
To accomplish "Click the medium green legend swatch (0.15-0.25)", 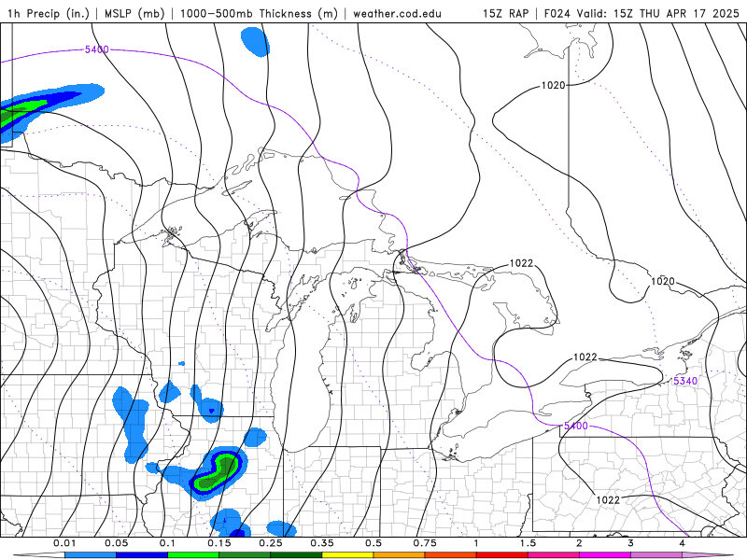I will [x=245, y=555].
